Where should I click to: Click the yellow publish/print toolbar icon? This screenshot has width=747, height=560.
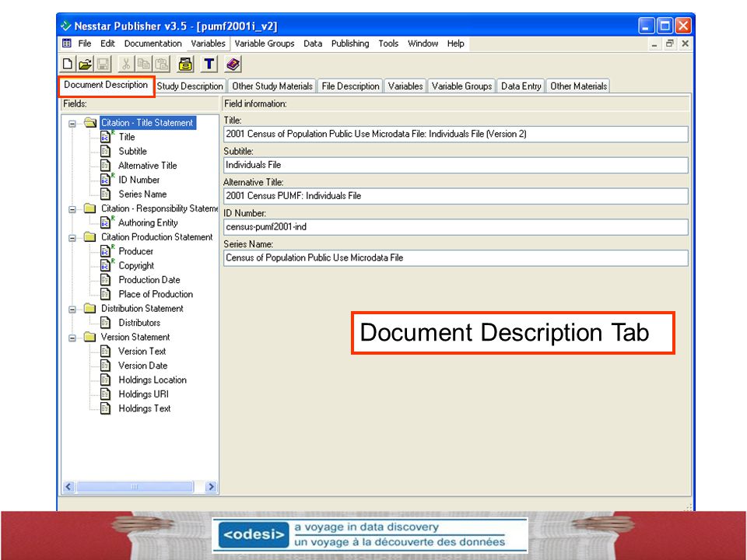tap(185, 64)
